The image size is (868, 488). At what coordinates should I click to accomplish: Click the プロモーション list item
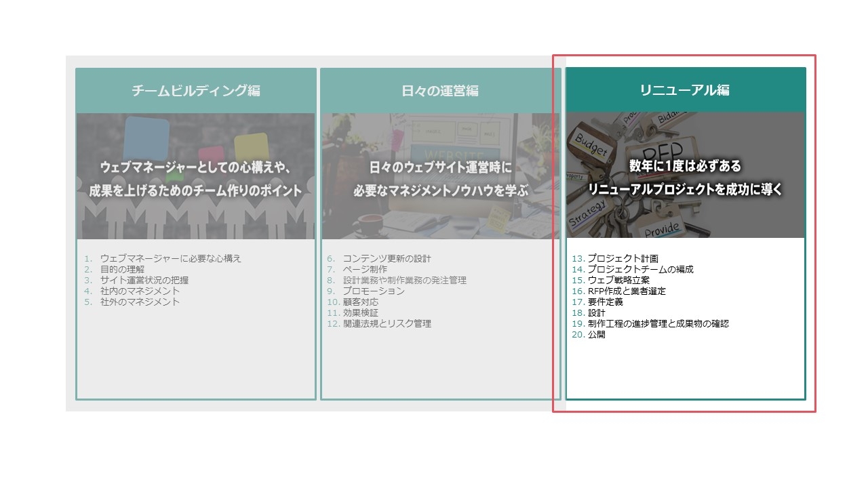coord(373,291)
